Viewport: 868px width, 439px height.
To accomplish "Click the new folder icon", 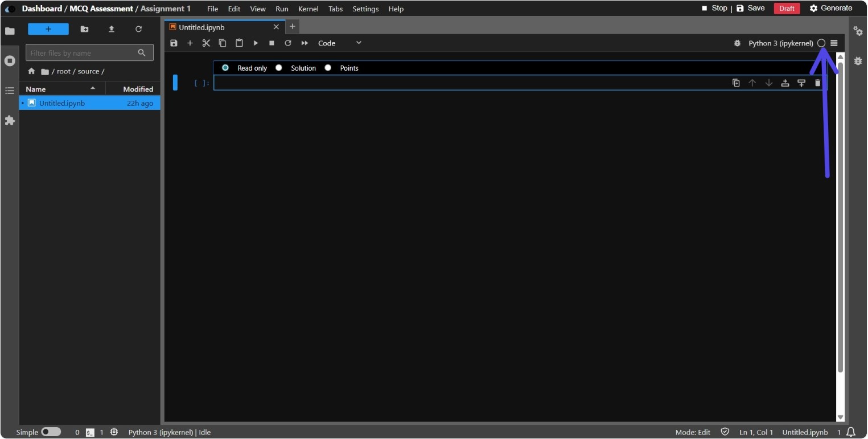I will (x=84, y=29).
